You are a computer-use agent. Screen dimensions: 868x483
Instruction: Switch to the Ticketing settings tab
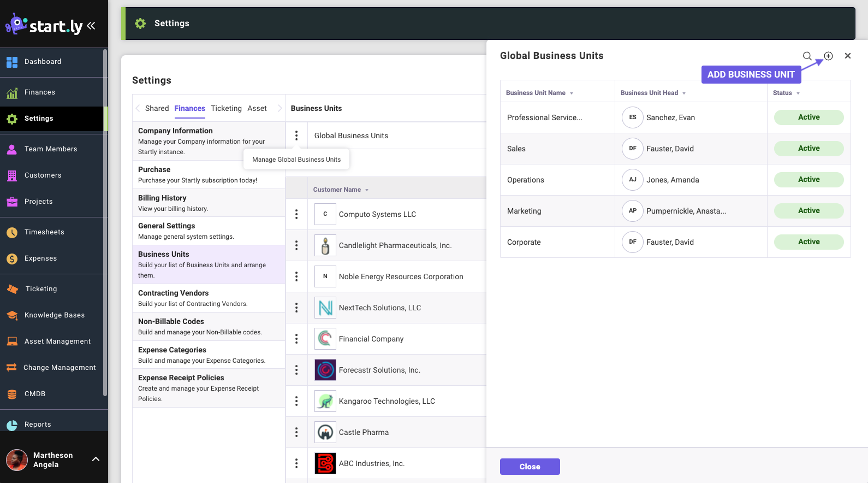226,108
